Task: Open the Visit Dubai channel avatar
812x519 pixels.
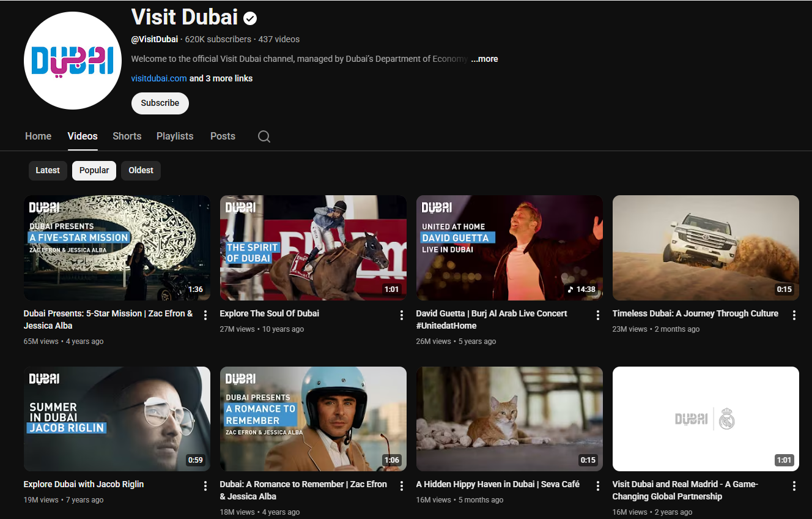Action: 73,61
